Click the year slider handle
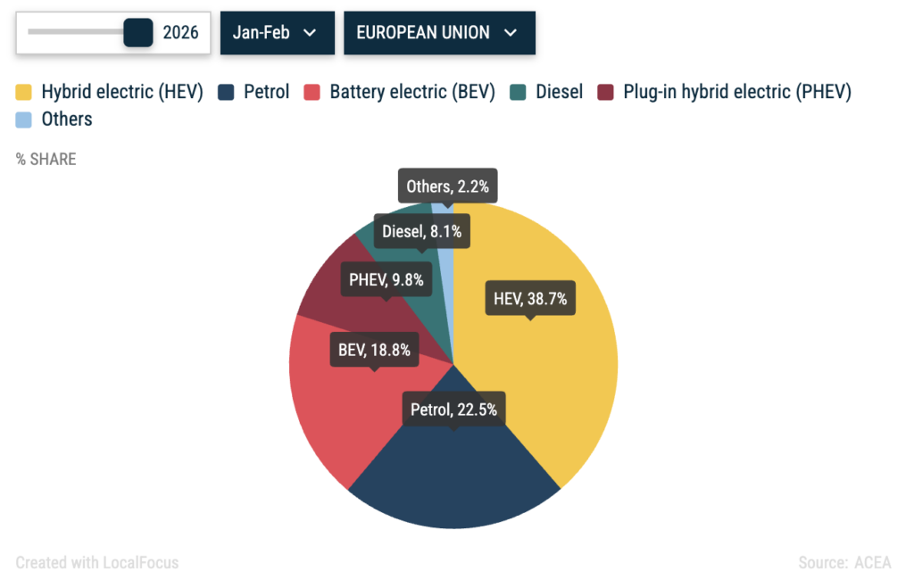The width and height of the screenshot is (914, 588). tap(138, 33)
